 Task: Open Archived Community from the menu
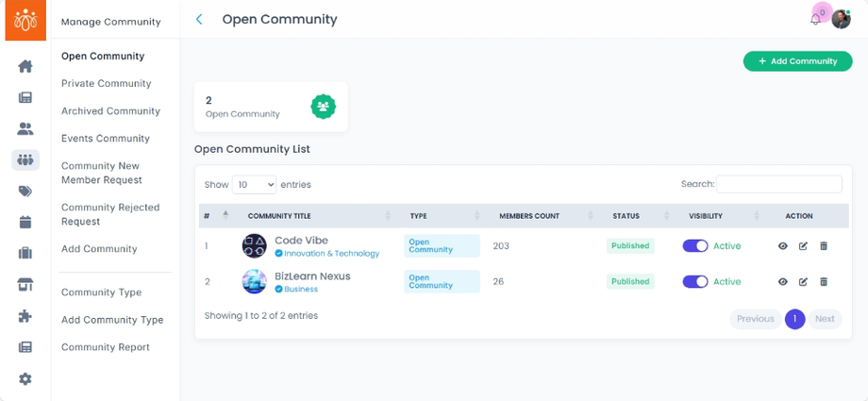tap(110, 111)
